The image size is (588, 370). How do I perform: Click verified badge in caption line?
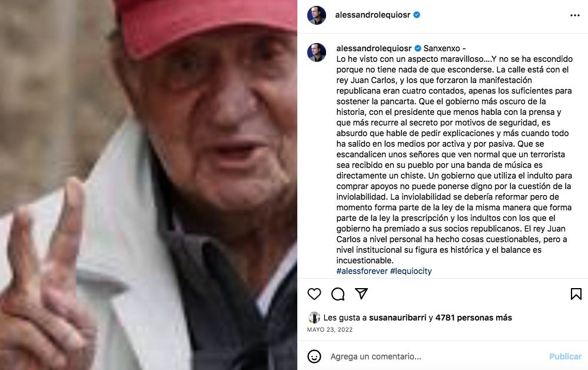coord(418,48)
